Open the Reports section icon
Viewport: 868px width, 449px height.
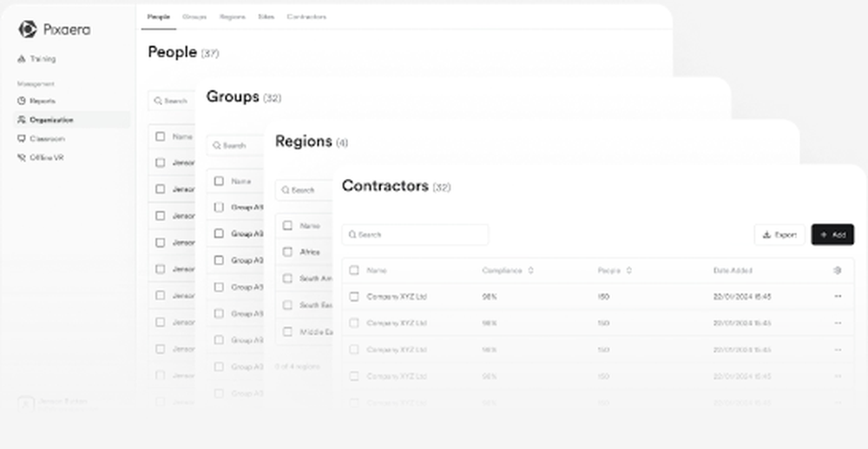click(22, 101)
